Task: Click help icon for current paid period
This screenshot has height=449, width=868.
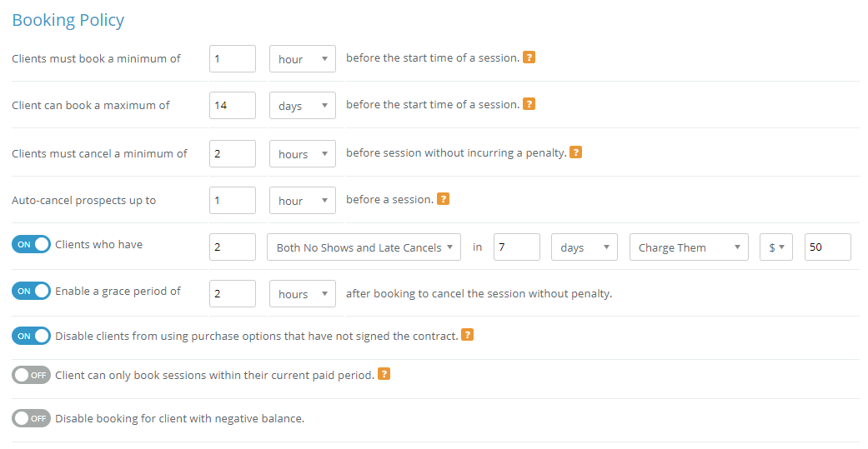Action: coord(384,374)
